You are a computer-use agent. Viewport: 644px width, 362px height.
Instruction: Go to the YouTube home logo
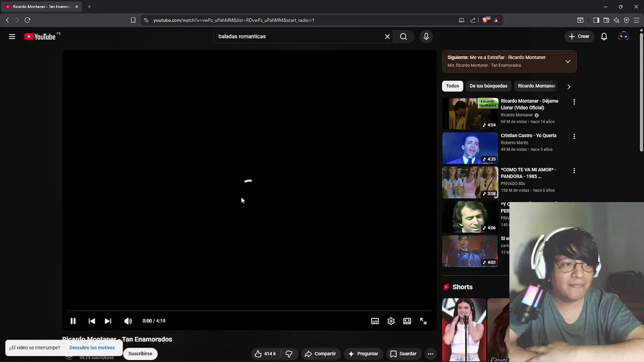[40, 36]
